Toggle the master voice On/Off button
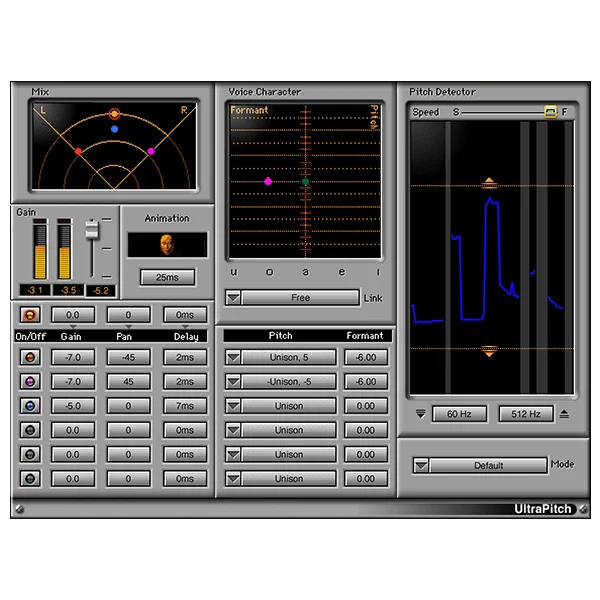The image size is (600, 600). 30,315
